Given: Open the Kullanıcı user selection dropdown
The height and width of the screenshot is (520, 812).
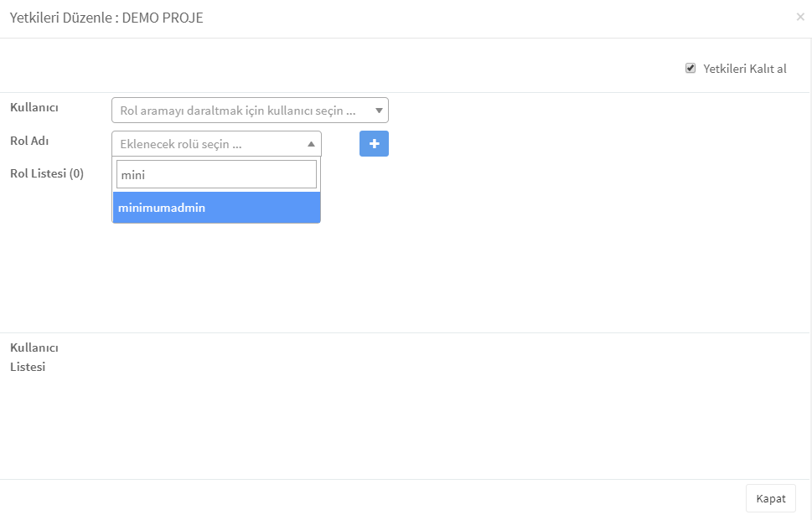Looking at the screenshot, I should pyautogui.click(x=250, y=111).
